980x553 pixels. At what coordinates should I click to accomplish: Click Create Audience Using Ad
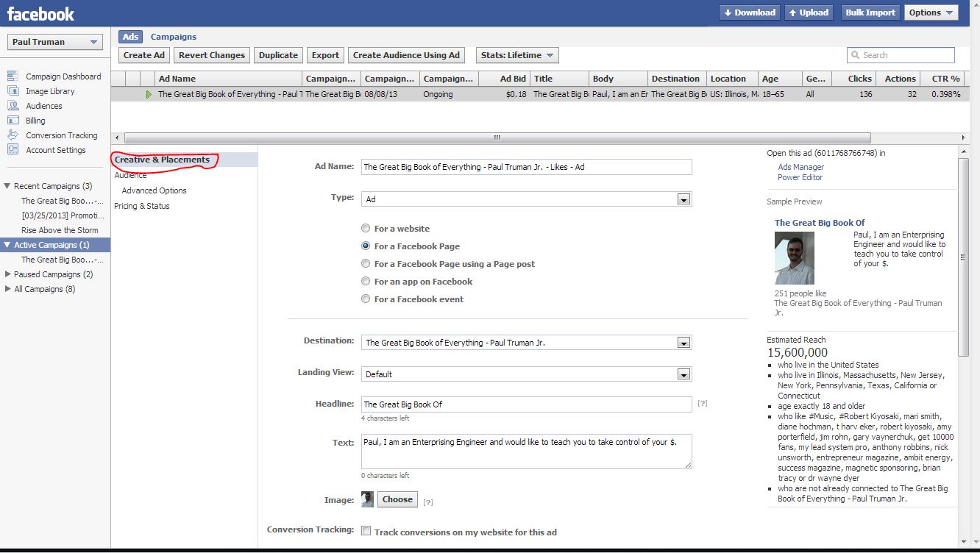(406, 55)
